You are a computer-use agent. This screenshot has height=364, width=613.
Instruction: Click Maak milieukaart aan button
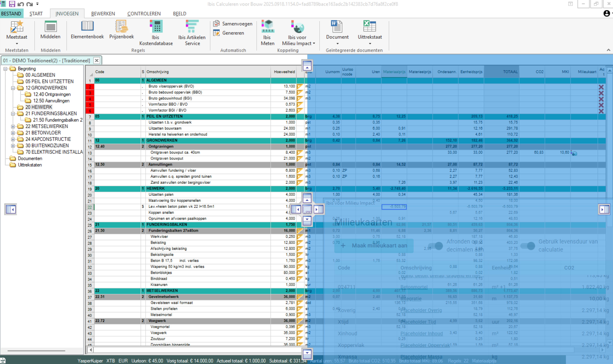[374, 246]
